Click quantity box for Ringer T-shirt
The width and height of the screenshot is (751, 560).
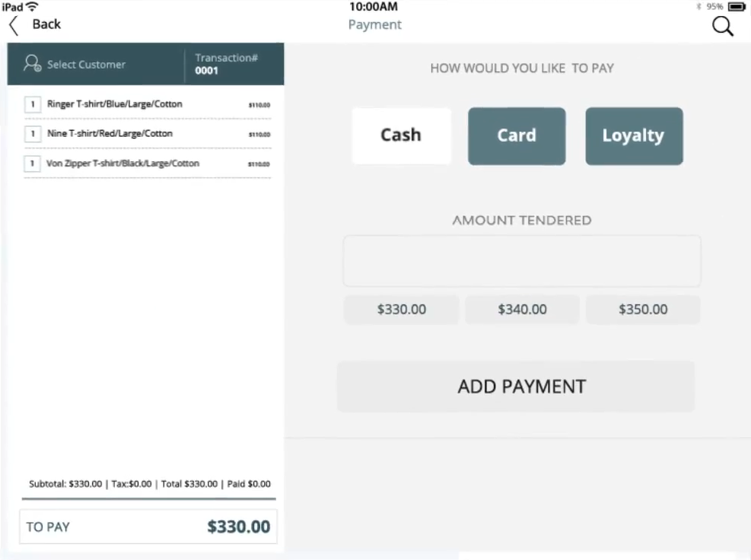point(33,104)
